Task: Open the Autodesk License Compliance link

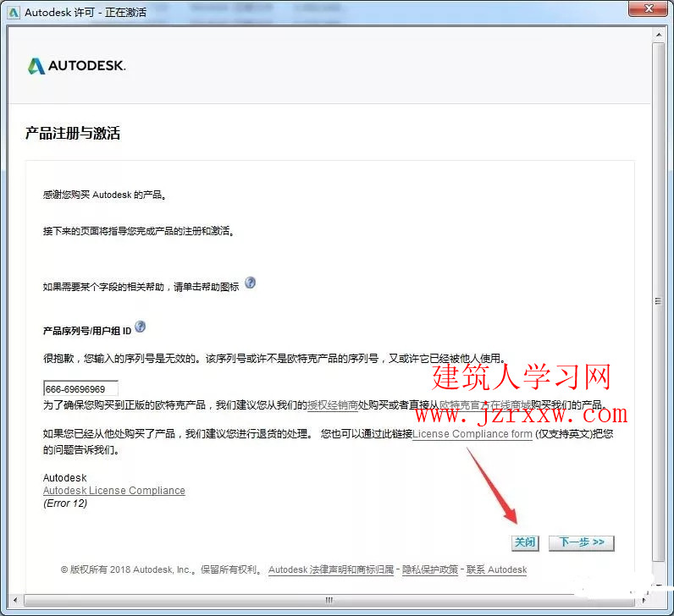Action: point(114,491)
